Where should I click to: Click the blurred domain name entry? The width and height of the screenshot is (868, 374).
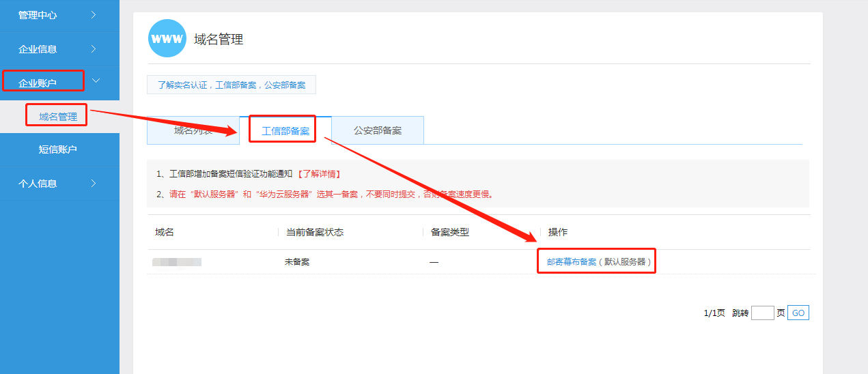[x=177, y=262]
